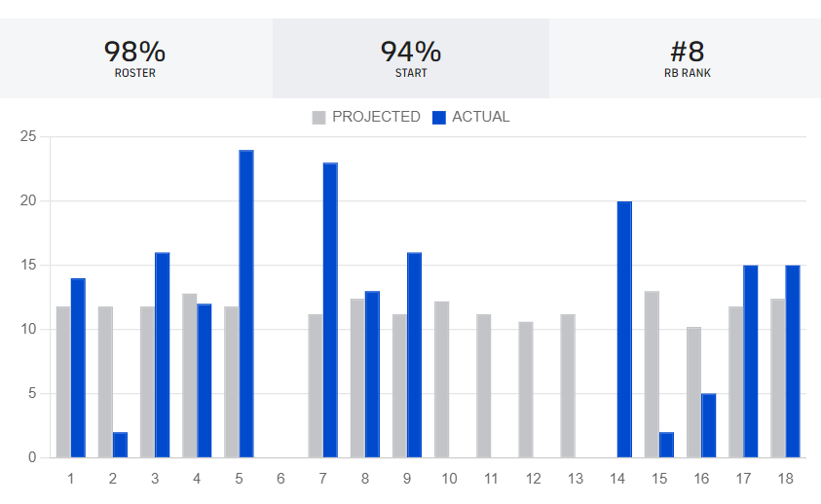Image resolution: width=821 pixels, height=504 pixels.
Task: Click the week 5 actual bar
Action: point(246,304)
